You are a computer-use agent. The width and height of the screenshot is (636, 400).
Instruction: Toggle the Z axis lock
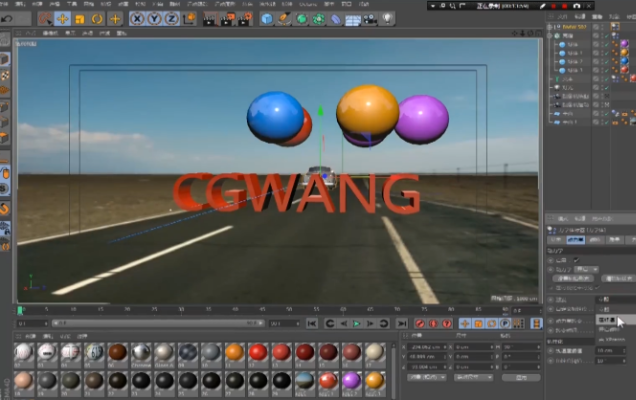170,18
